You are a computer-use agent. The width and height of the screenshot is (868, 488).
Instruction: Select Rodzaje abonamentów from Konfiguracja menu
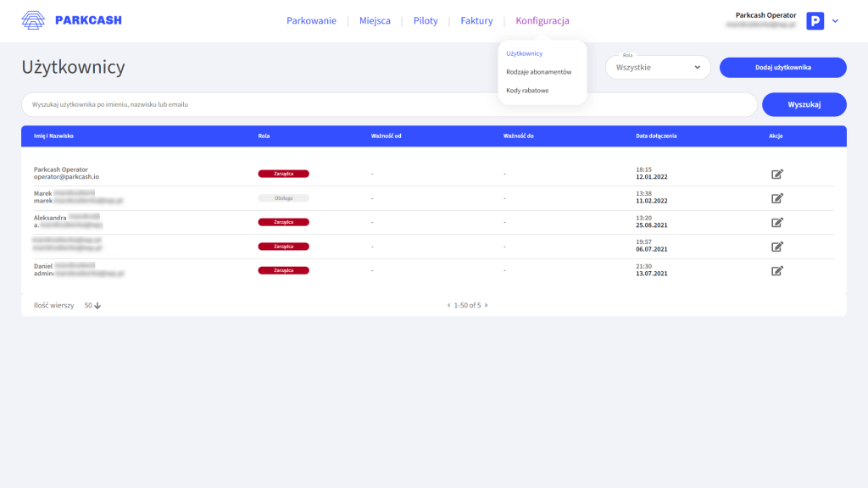click(x=538, y=72)
